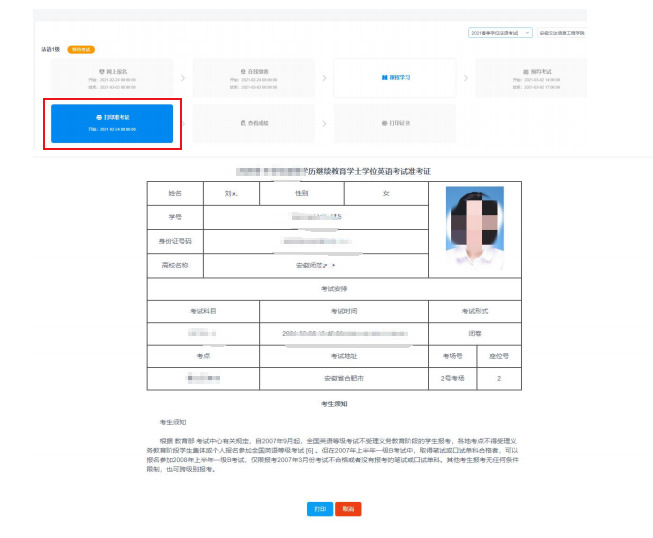Open the 预约考试 step card
This screenshot has height=538, width=653.
tap(536, 78)
